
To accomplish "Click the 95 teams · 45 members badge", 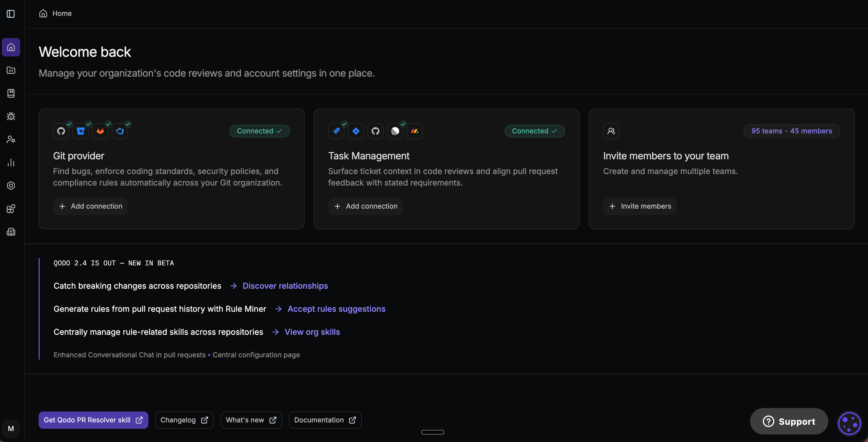I will (x=792, y=131).
